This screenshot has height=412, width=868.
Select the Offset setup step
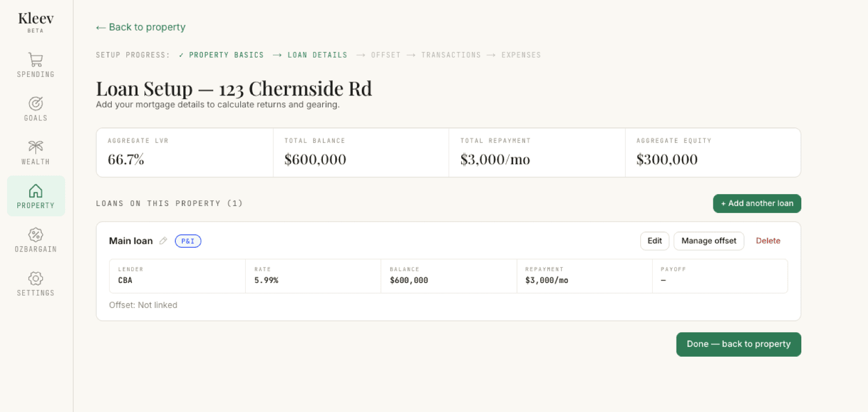point(386,55)
